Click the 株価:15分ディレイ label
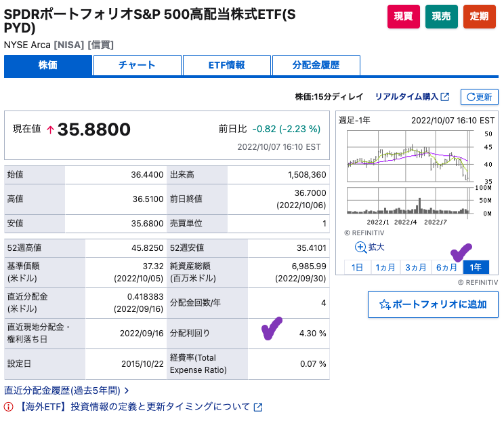The height and width of the screenshot is (438, 504). [329, 96]
